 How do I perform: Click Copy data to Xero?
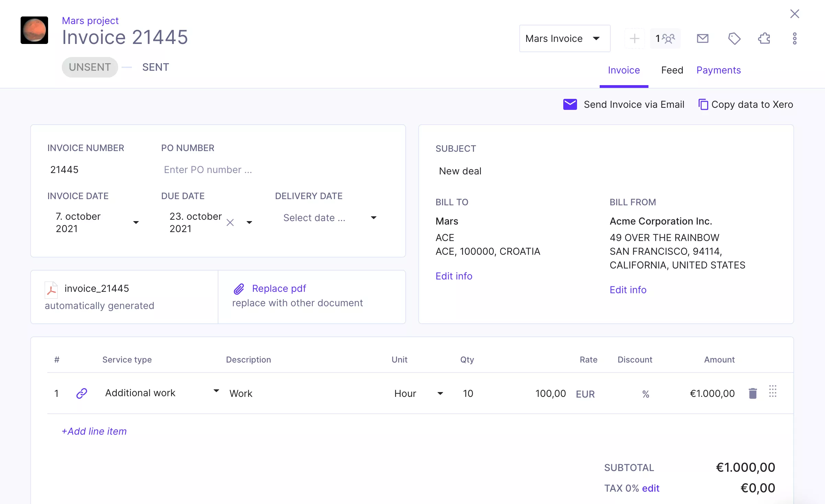pyautogui.click(x=752, y=104)
